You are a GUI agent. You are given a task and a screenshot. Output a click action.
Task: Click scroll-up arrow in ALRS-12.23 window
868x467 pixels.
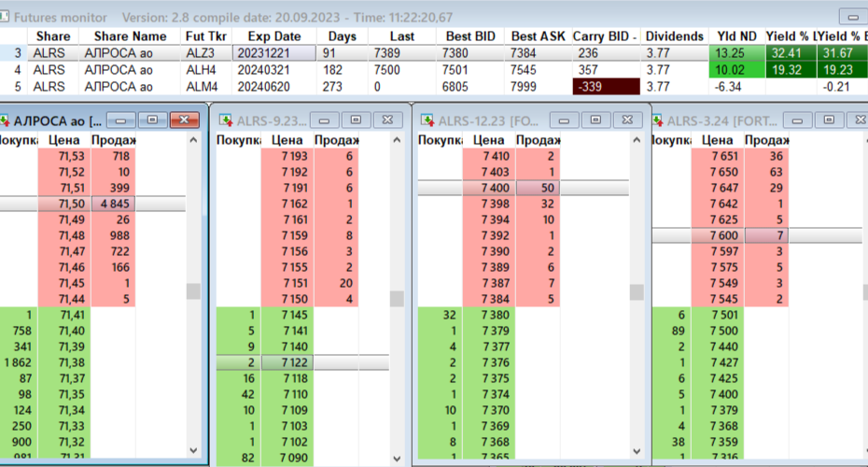(637, 140)
